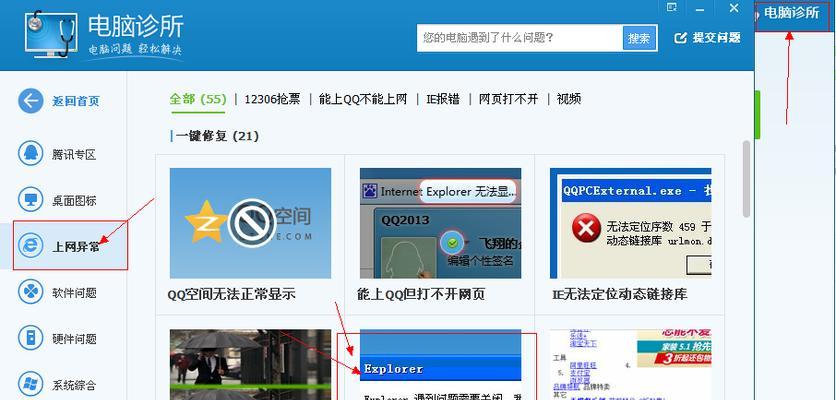Click the 搜索 button

click(x=639, y=38)
